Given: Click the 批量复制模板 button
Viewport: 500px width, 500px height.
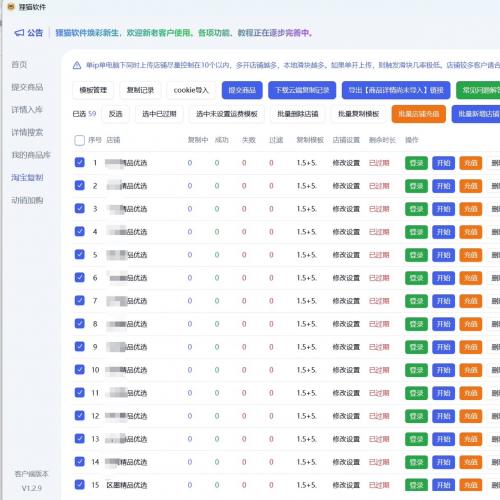Looking at the screenshot, I should tap(358, 114).
